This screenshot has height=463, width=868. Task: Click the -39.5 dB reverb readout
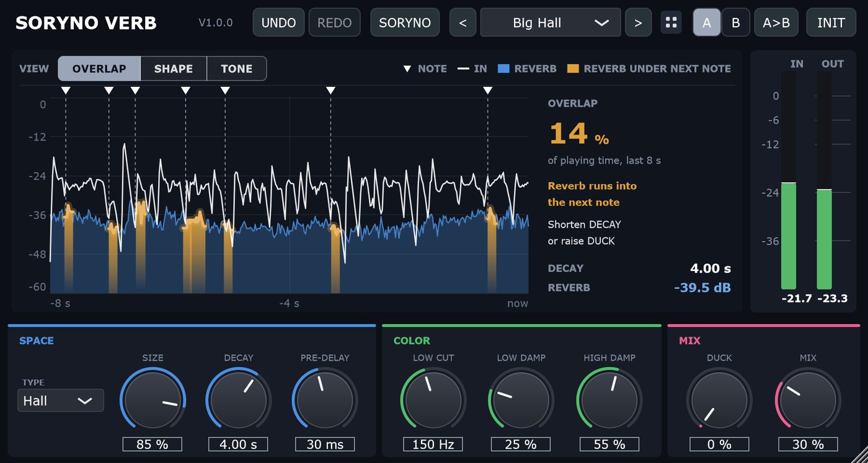[x=702, y=288]
